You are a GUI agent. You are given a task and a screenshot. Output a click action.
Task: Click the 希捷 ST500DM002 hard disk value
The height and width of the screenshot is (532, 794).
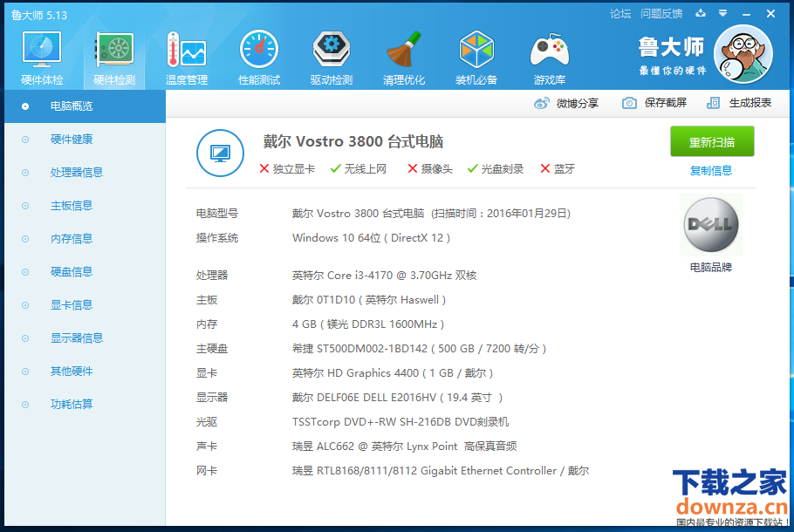420,349
